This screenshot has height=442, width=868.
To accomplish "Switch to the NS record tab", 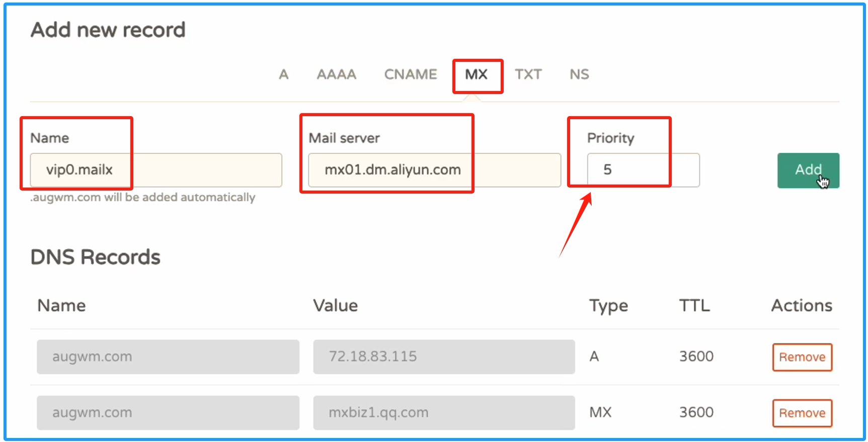I will coord(579,74).
